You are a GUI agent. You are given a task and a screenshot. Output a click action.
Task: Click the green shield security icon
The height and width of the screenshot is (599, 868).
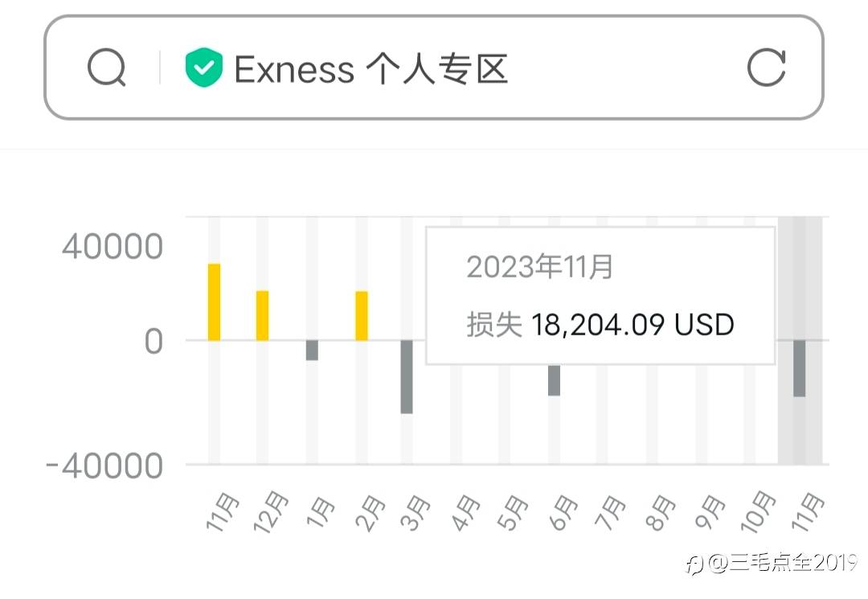(203, 68)
